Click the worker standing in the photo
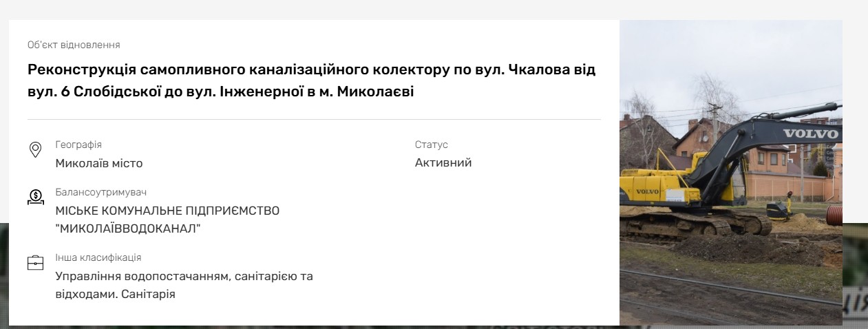The image size is (868, 329). pos(789,202)
